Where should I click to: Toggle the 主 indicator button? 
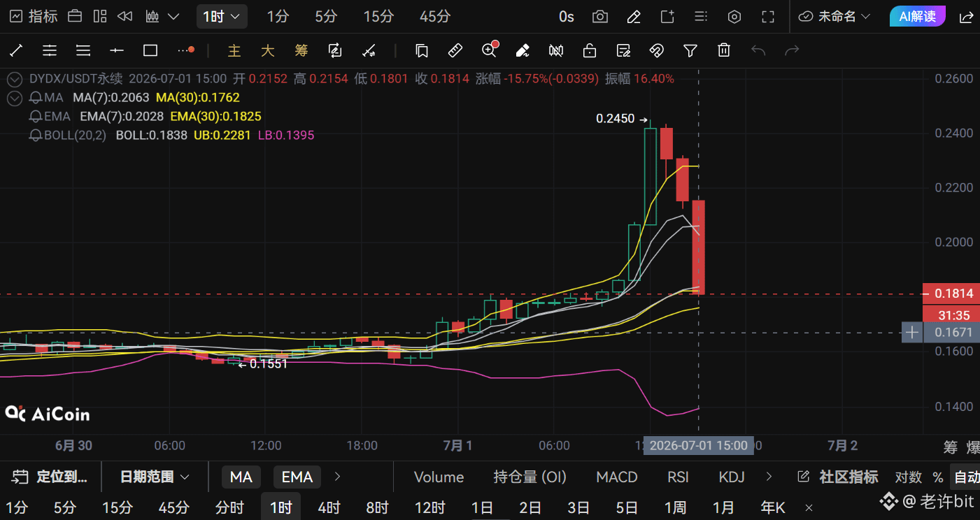pos(234,50)
